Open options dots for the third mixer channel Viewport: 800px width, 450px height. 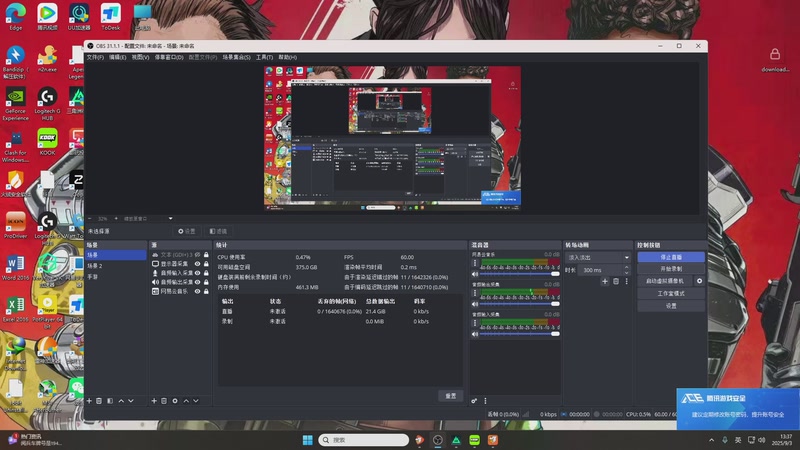[x=475, y=323]
